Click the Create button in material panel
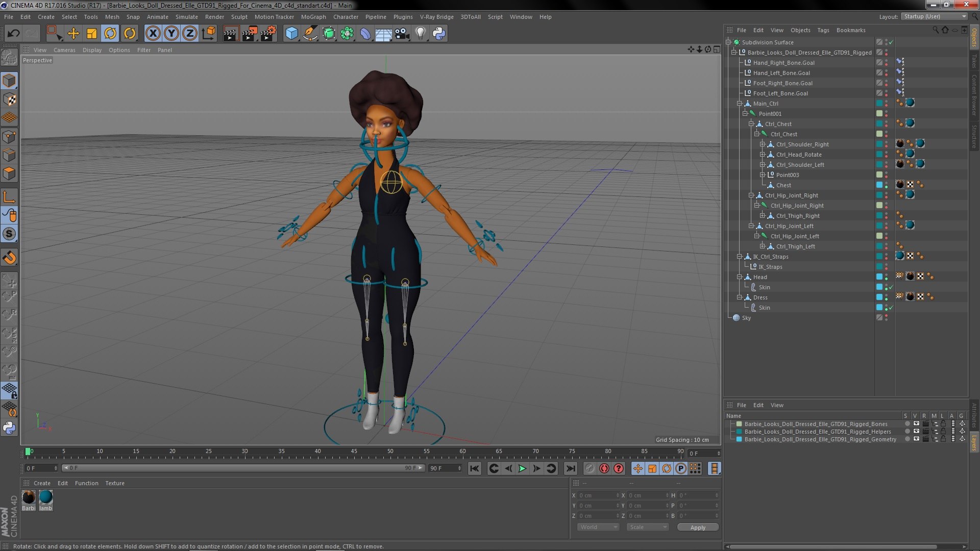Screen dimensions: 980x551 [42, 483]
